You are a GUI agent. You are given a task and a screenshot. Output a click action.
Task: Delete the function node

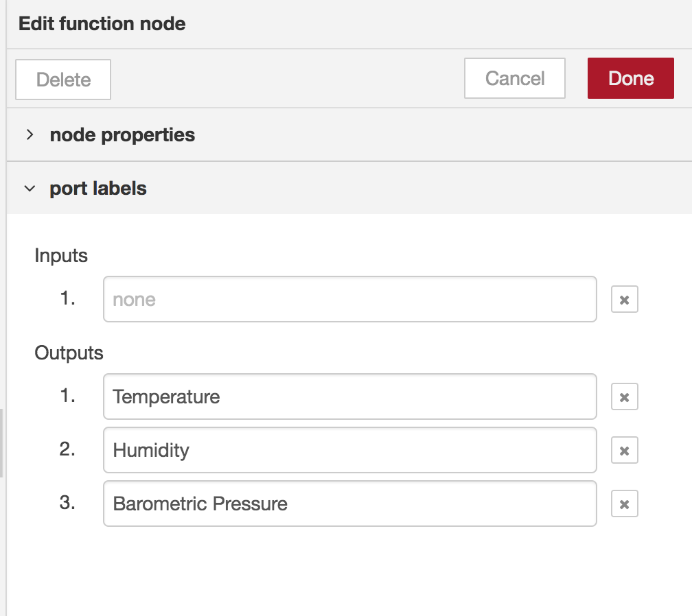click(x=62, y=80)
